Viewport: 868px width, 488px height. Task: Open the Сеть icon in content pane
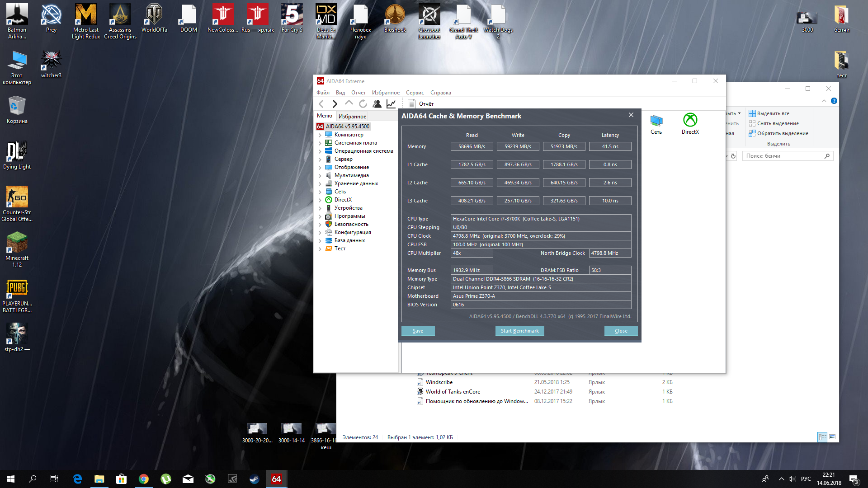pyautogui.click(x=656, y=123)
